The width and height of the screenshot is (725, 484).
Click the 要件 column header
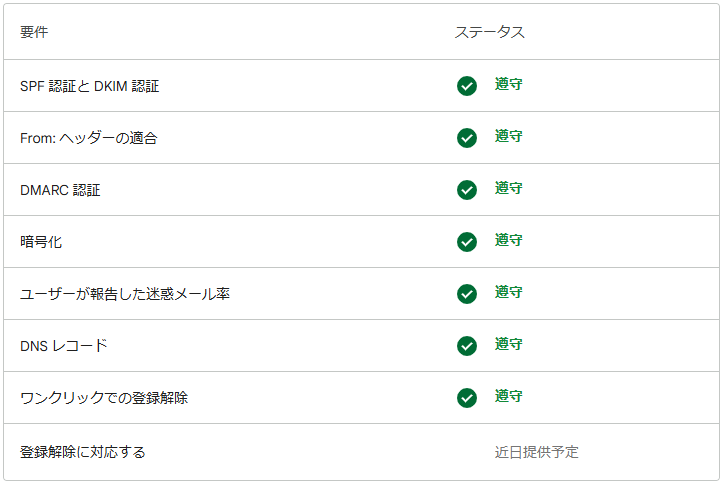(x=34, y=32)
